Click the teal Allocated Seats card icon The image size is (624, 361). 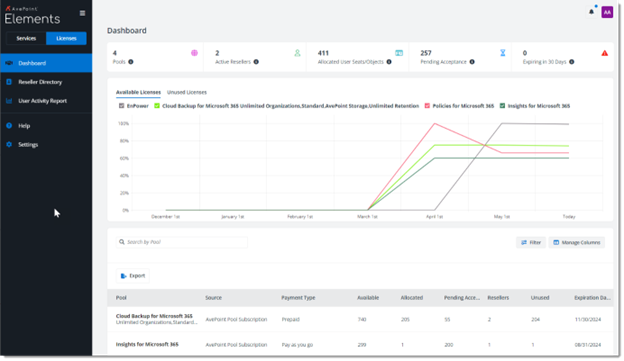399,53
